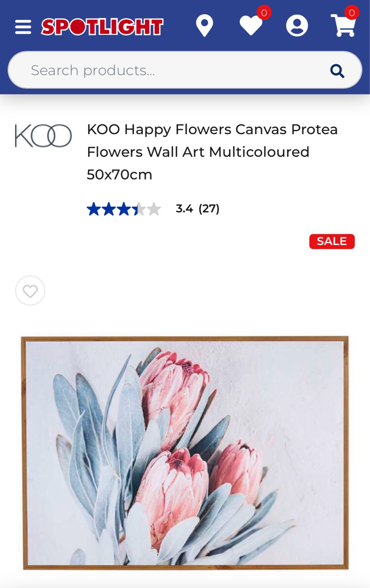This screenshot has width=370, height=588.
Task: Open the shopping cart
Action: tap(343, 26)
